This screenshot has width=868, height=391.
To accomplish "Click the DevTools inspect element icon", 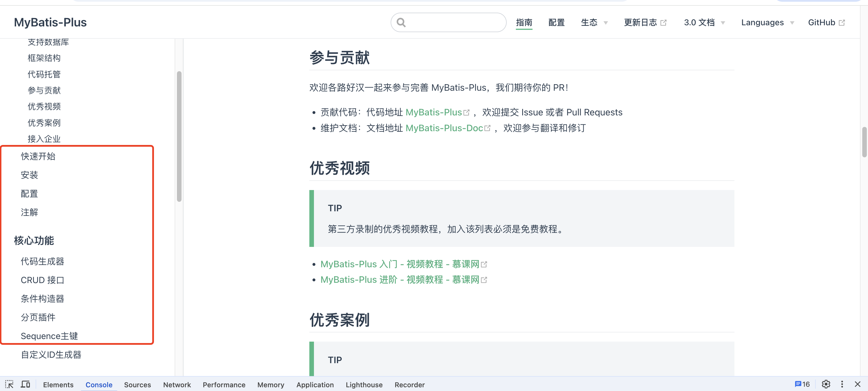I will pyautogui.click(x=9, y=384).
